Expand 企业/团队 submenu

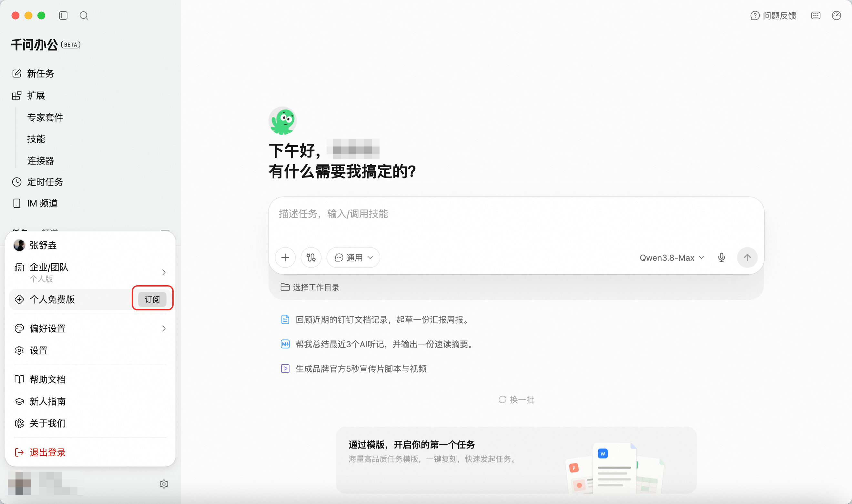tap(90, 272)
